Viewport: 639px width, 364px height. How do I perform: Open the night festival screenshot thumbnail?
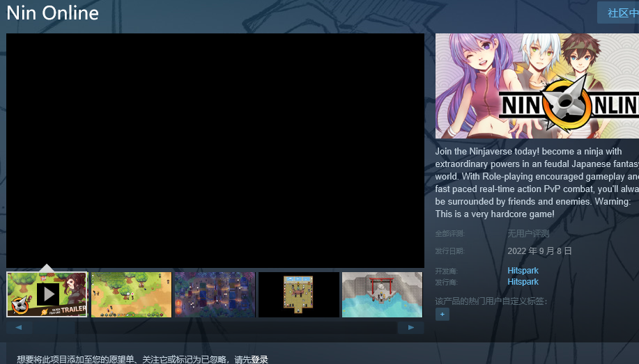215,294
